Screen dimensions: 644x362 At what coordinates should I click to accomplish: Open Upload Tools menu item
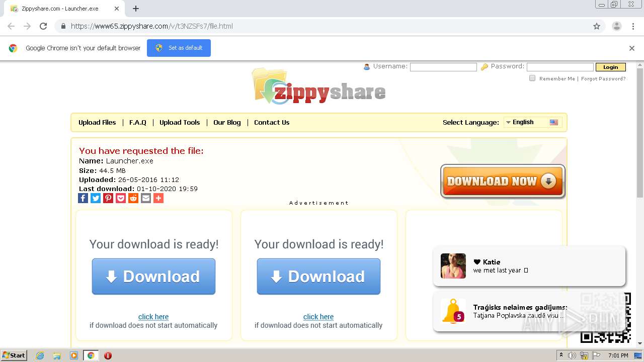[x=180, y=122]
